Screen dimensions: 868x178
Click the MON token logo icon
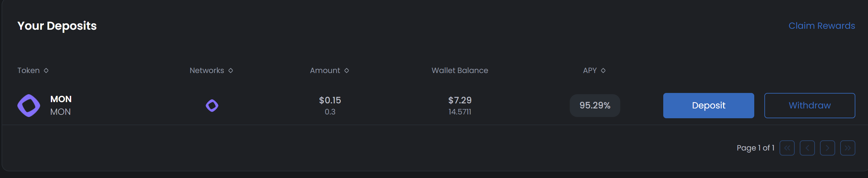pos(29,106)
